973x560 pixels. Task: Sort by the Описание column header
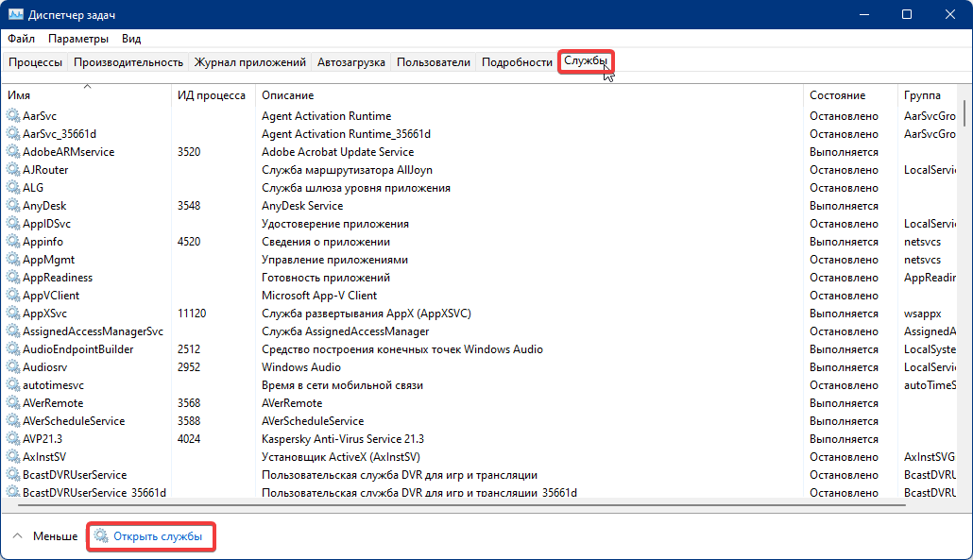(529, 95)
